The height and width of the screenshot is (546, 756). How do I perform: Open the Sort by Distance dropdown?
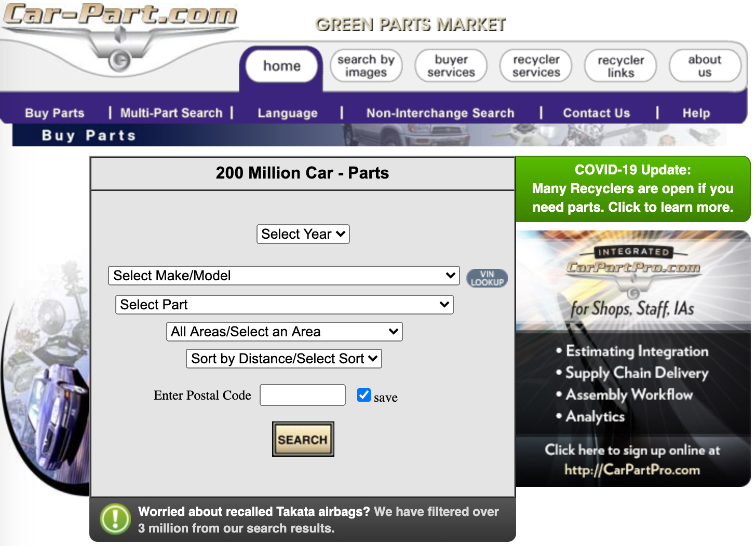pos(284,359)
